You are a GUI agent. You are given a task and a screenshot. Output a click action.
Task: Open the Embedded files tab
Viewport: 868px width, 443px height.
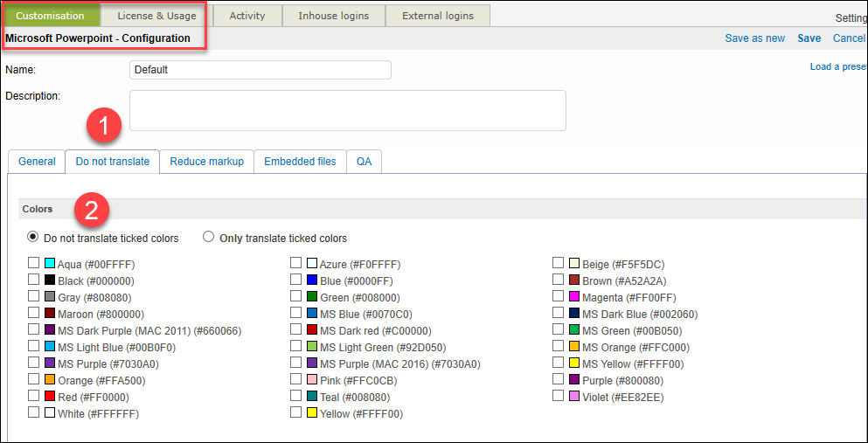coord(300,162)
